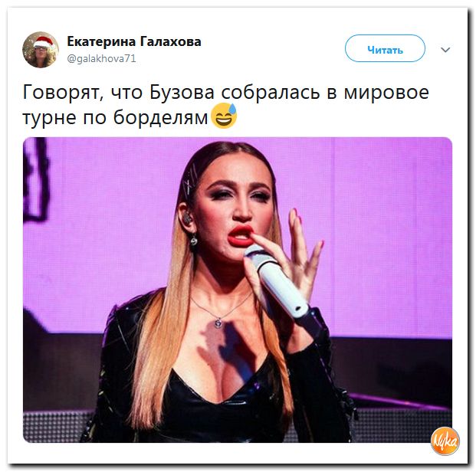The height and width of the screenshot is (472, 476).
Task: Click the dangling earring in the photo
Action: click(194, 241)
